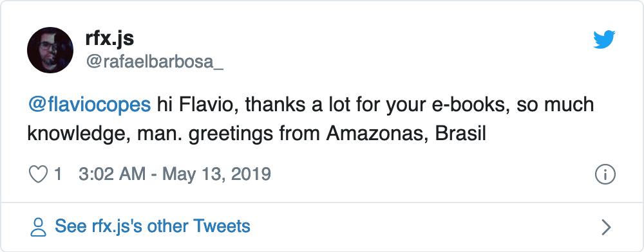Screen dimensions: 644x252
Task: Click the text greetings from Amazonas, Brasil
Action: tap(337, 134)
